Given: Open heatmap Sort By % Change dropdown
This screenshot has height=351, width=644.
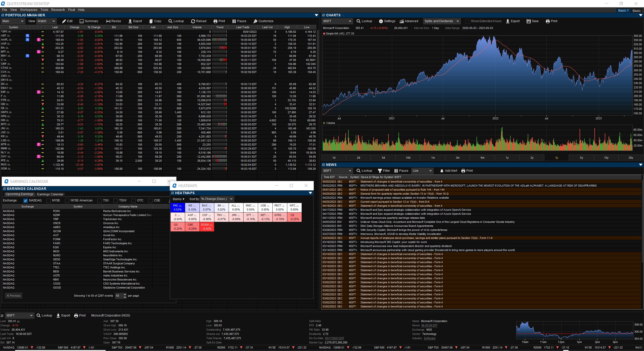Looking at the screenshot, I should click(217, 199).
